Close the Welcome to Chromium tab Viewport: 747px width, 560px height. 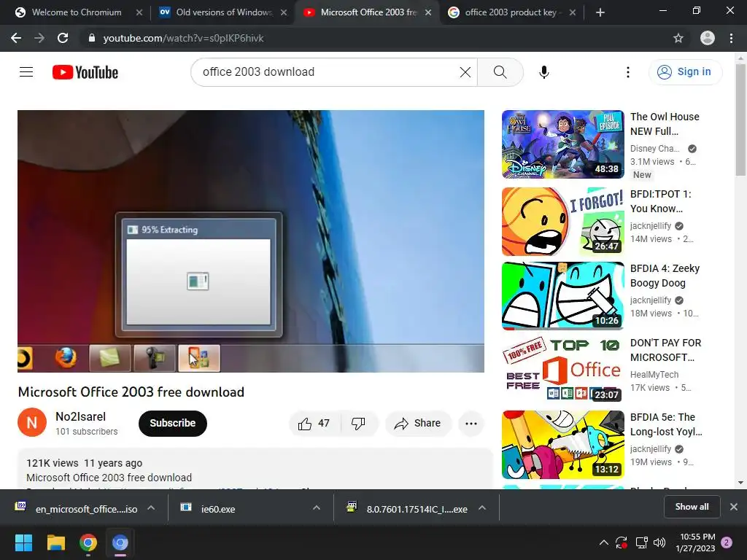(139, 12)
